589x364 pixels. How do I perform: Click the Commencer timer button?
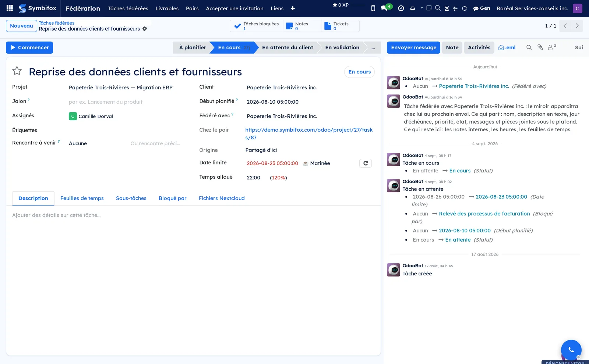click(x=29, y=47)
